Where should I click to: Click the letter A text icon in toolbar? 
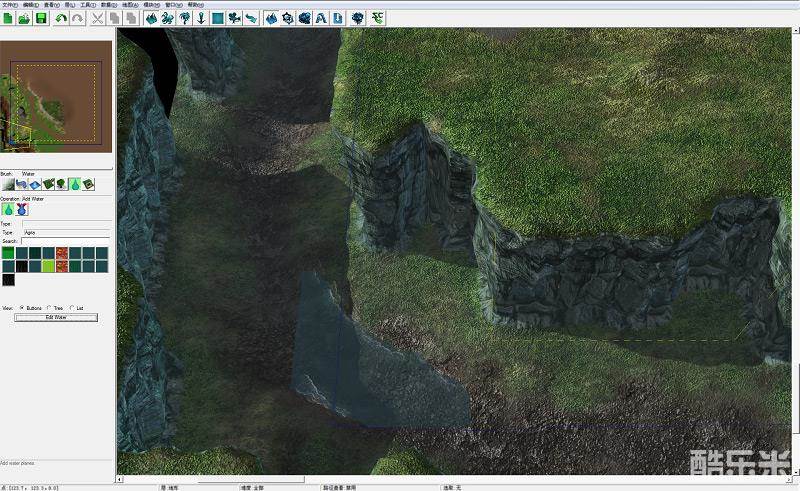click(x=321, y=18)
